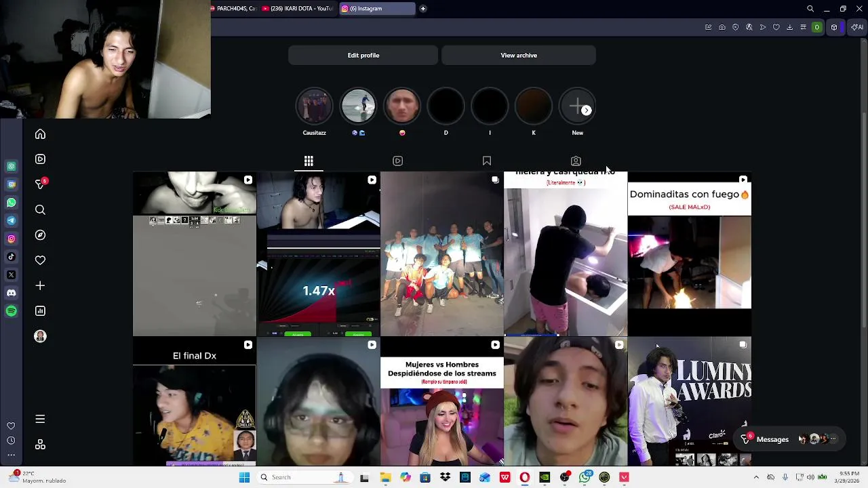This screenshot has width=868, height=488.
Task: Open the downloads arrow icon
Action: coord(789,27)
